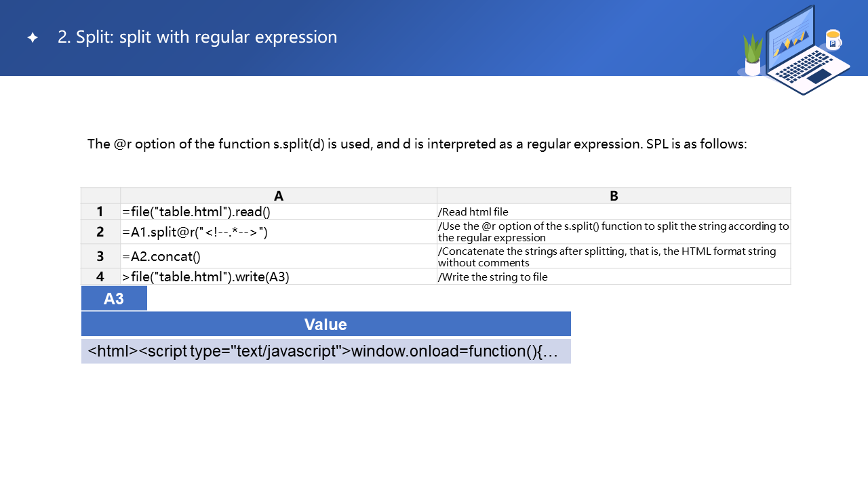Select row 1 header of the table
Image resolution: width=868 pixels, height=488 pixels.
point(100,211)
